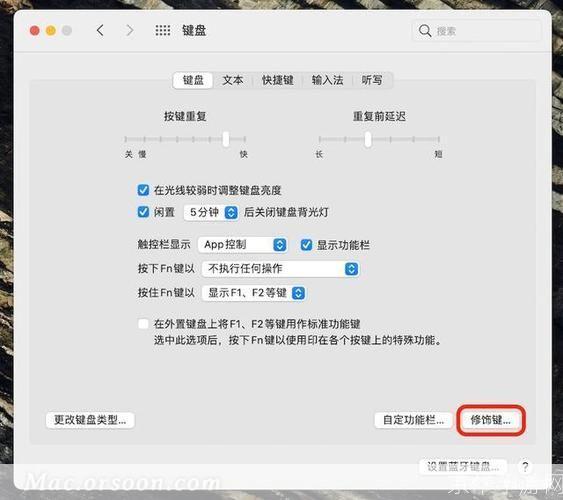Go forward with the right chevron
The image size is (563, 500).
(x=130, y=31)
